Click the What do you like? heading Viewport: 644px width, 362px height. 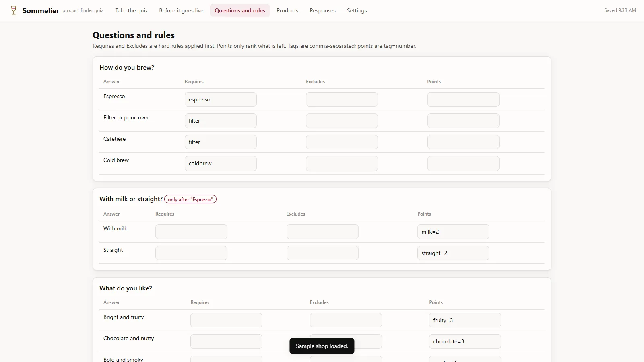(126, 288)
